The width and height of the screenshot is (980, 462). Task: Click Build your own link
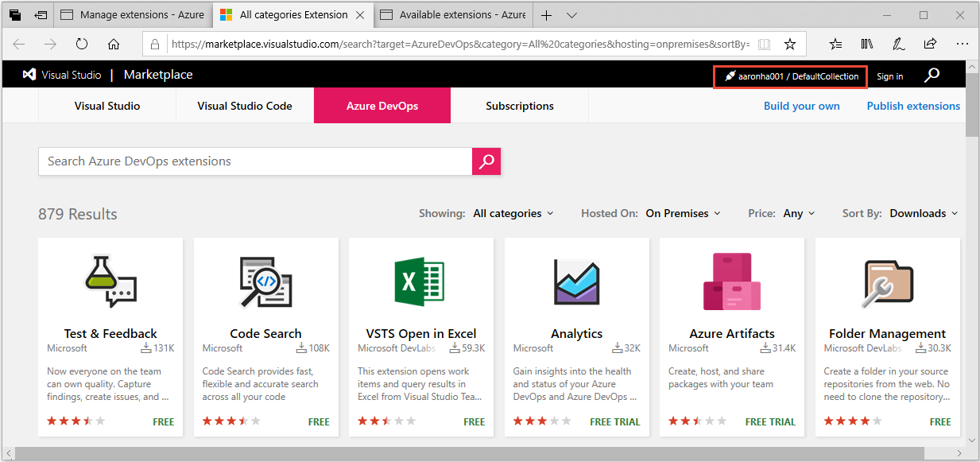click(x=801, y=106)
